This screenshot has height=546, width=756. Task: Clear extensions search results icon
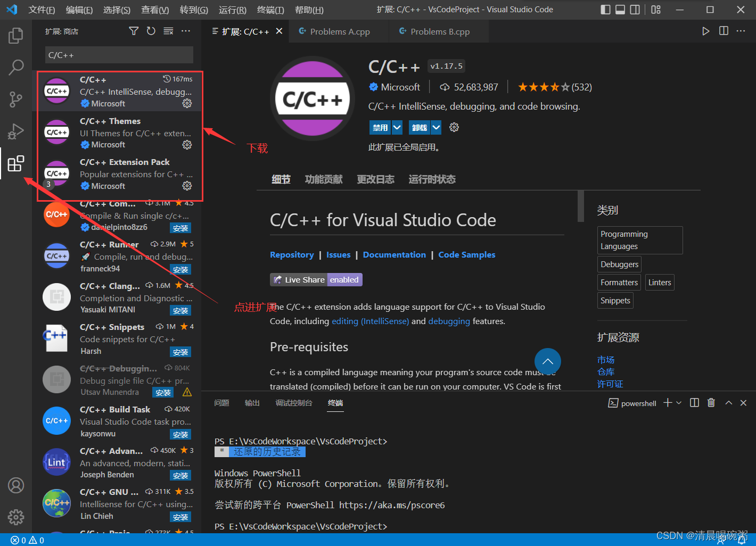pyautogui.click(x=168, y=31)
